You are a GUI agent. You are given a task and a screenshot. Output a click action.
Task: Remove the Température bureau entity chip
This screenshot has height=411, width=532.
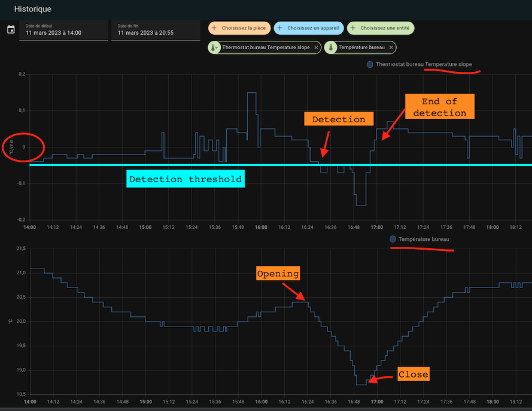click(391, 47)
